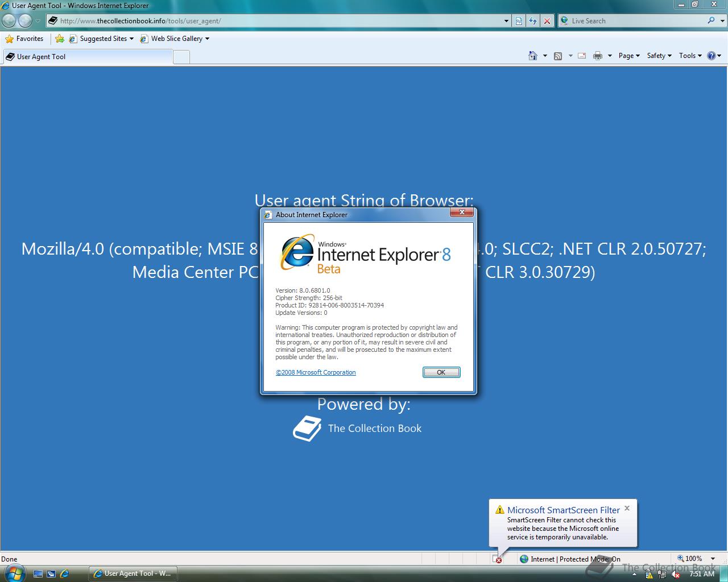
Task: Click the Microsoft SmartScreen Filter balloon title
Action: [x=564, y=510]
